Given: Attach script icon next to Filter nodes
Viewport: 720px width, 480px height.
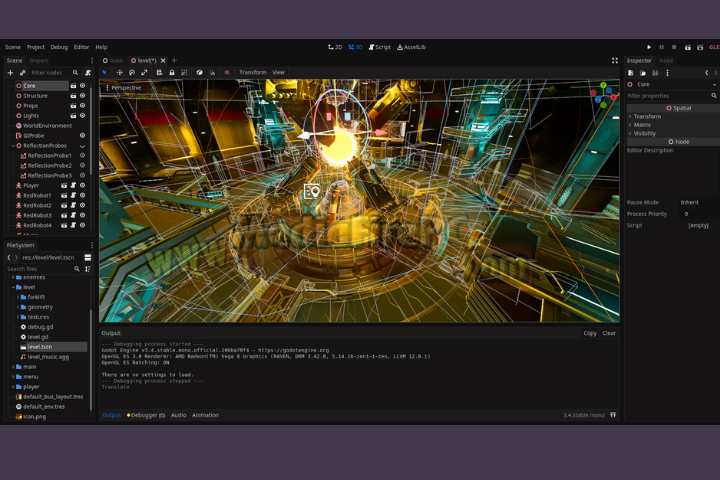Looking at the screenshot, I should point(88,73).
